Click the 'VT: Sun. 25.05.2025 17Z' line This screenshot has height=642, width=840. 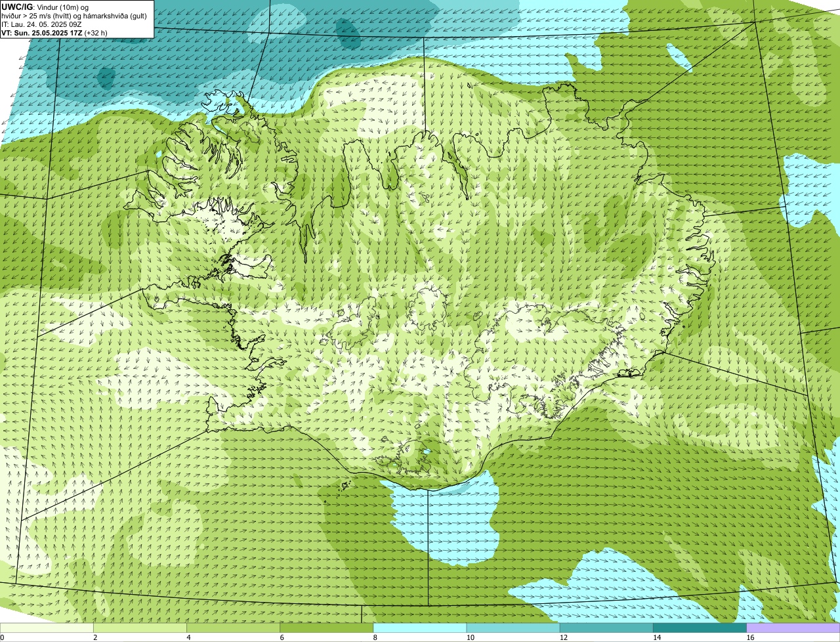point(42,32)
